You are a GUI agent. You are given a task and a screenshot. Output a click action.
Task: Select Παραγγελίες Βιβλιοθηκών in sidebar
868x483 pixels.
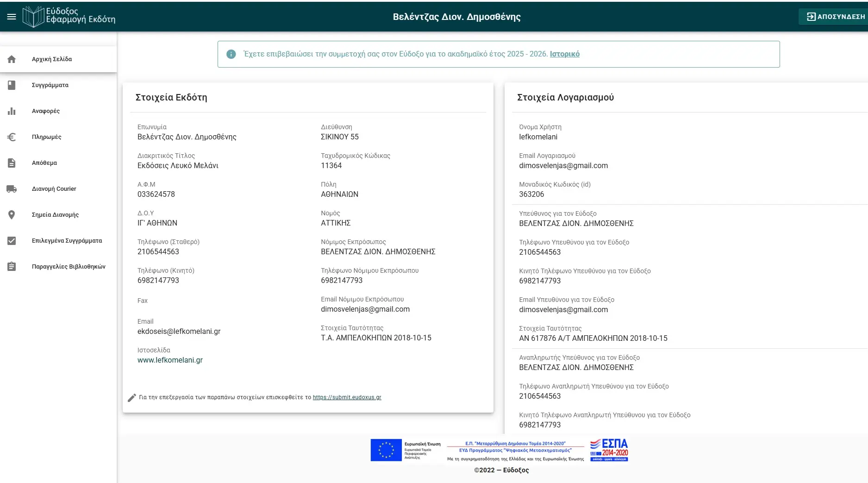click(58, 267)
